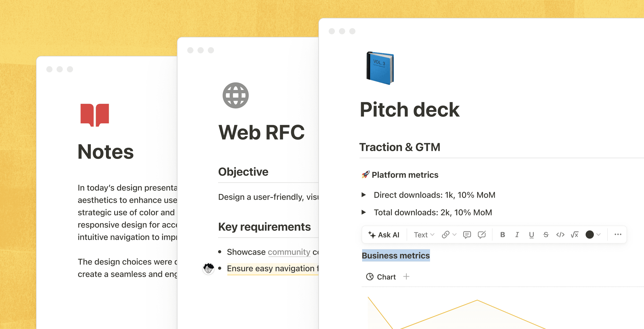Viewport: 644px width, 329px height.
Task: Click the Platform metrics heading text
Action: [405, 175]
